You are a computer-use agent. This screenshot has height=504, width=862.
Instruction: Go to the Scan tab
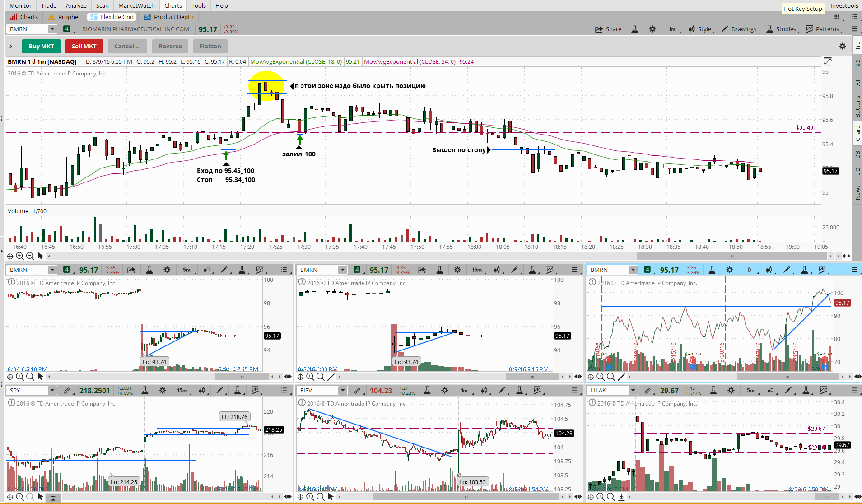tap(103, 5)
